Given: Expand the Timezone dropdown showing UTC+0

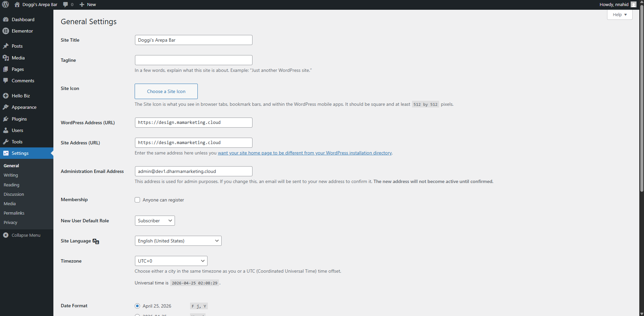Looking at the screenshot, I should (x=171, y=261).
